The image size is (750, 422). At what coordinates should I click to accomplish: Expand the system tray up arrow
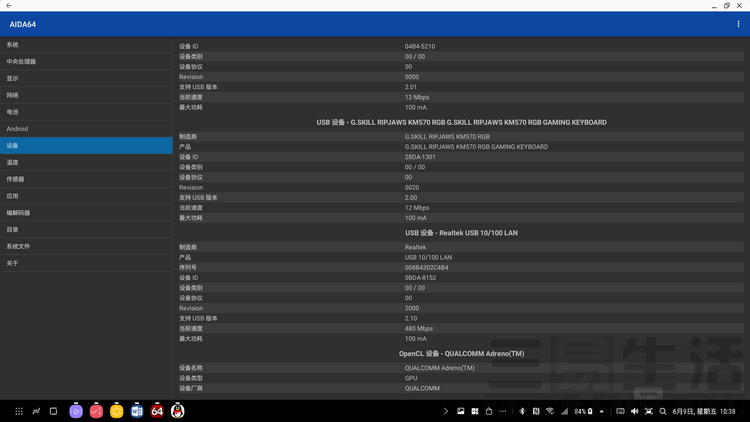pyautogui.click(x=602, y=411)
